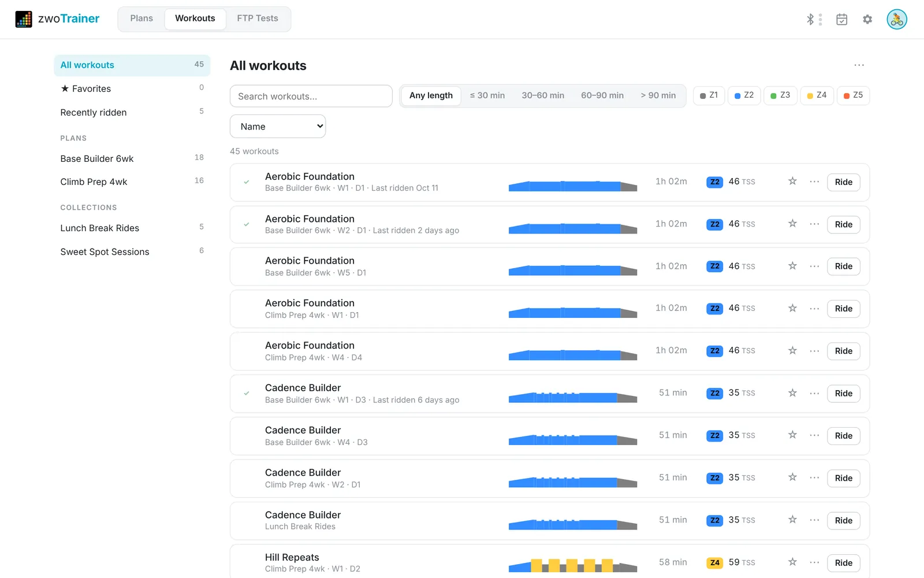
Task: Star Aerobic Foundation Base Builder W5 D1
Action: (x=792, y=266)
